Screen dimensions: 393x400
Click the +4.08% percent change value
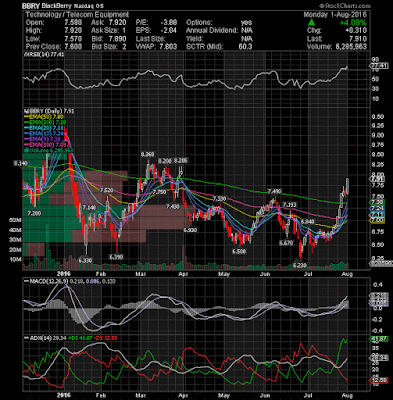click(353, 23)
